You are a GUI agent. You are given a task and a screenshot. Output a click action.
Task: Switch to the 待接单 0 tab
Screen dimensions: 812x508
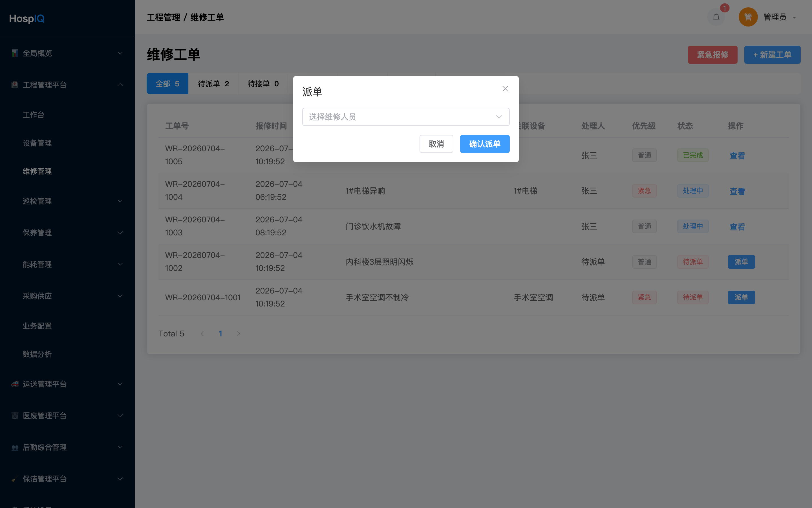pyautogui.click(x=263, y=84)
